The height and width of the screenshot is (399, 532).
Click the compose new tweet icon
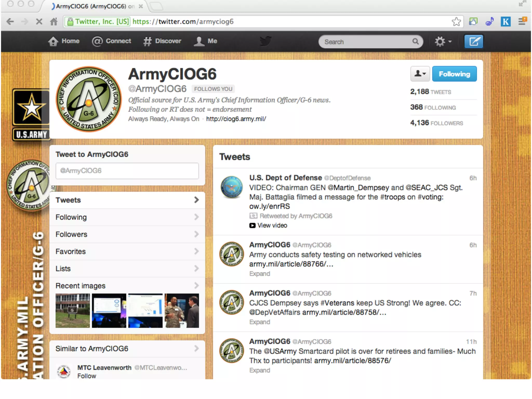(474, 42)
